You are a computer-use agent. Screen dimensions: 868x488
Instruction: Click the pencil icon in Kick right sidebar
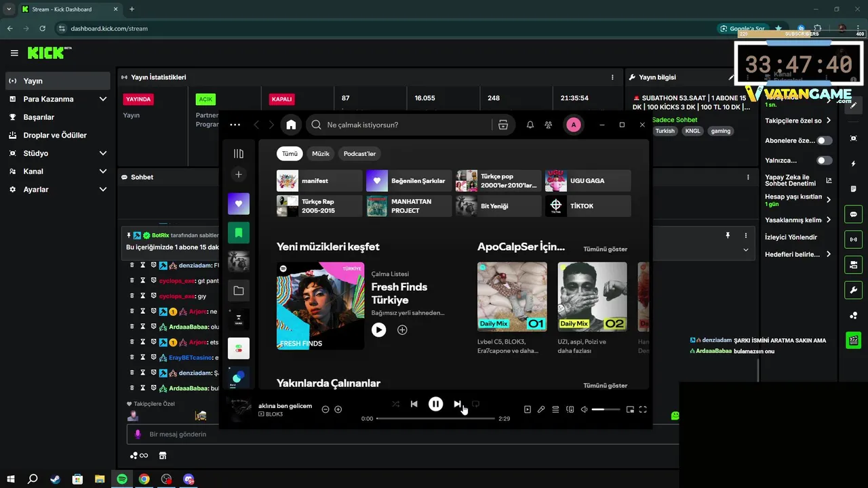click(853, 106)
